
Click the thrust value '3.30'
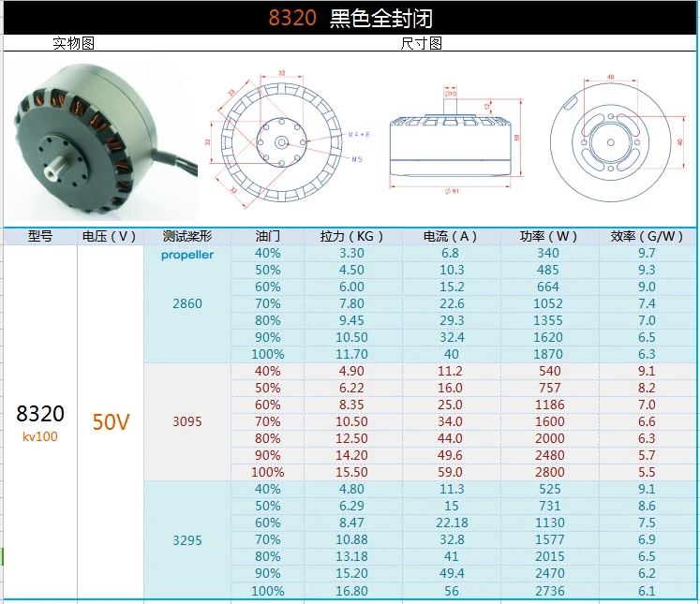(351, 253)
